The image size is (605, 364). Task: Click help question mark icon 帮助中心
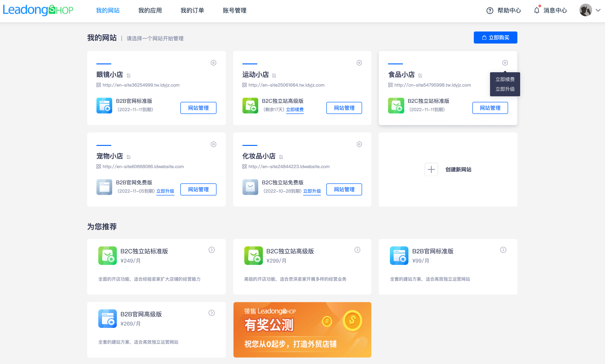490,11
